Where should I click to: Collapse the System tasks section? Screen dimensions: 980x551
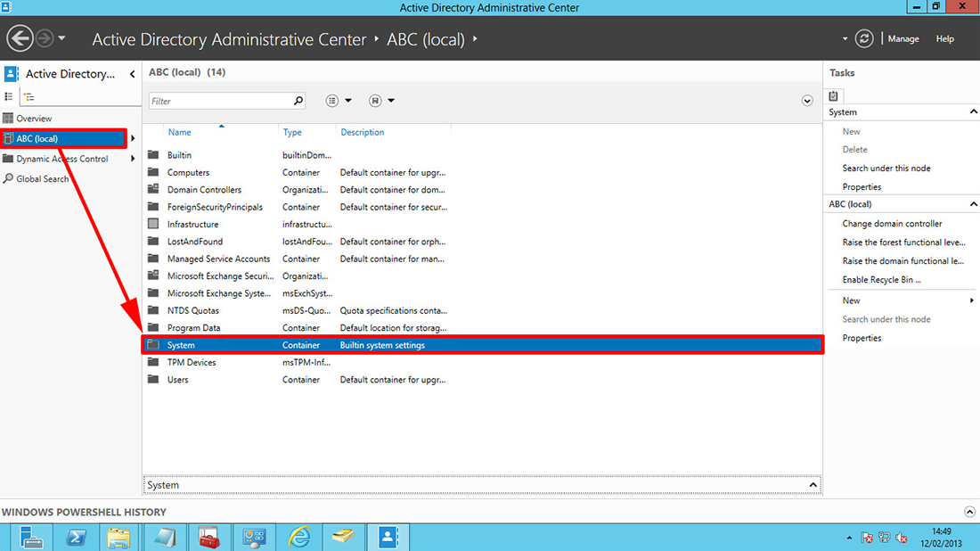973,112
